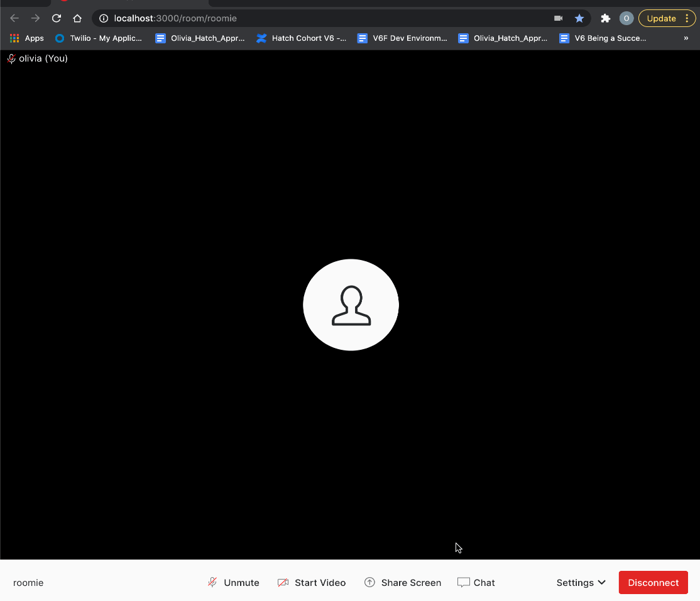Open the browser home page icon
Viewport: 700px width, 601px height.
[x=77, y=18]
